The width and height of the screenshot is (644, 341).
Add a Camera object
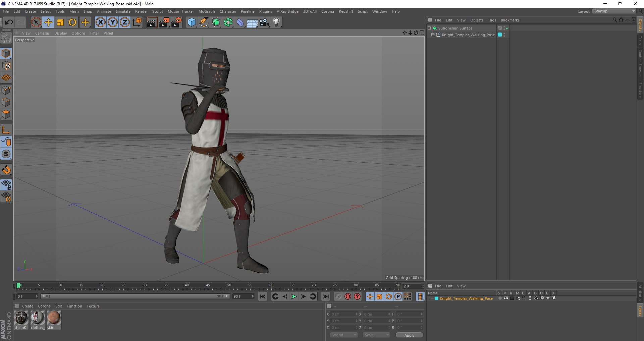264,22
